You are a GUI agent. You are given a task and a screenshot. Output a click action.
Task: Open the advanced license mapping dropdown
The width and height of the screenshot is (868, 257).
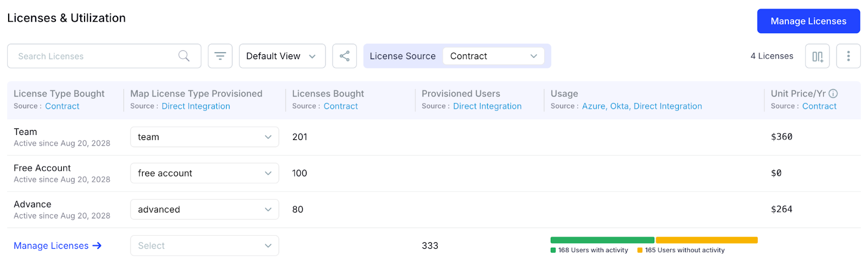(x=205, y=209)
